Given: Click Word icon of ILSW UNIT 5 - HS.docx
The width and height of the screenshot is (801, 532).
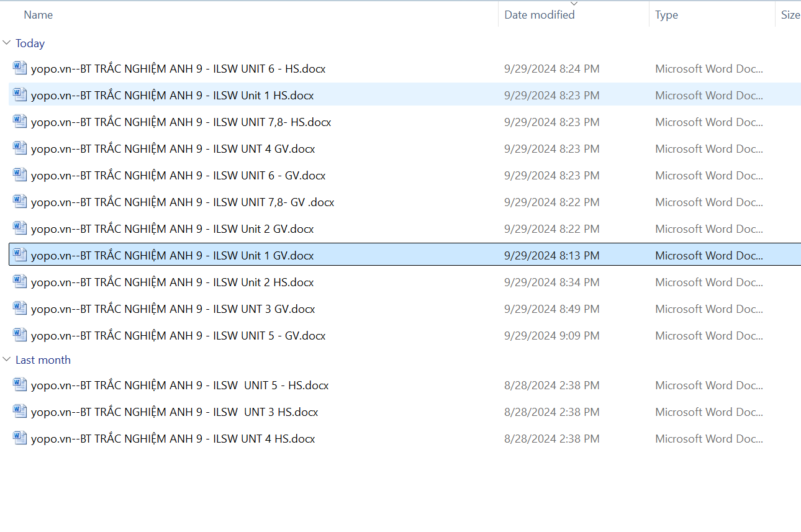Looking at the screenshot, I should pos(20,385).
